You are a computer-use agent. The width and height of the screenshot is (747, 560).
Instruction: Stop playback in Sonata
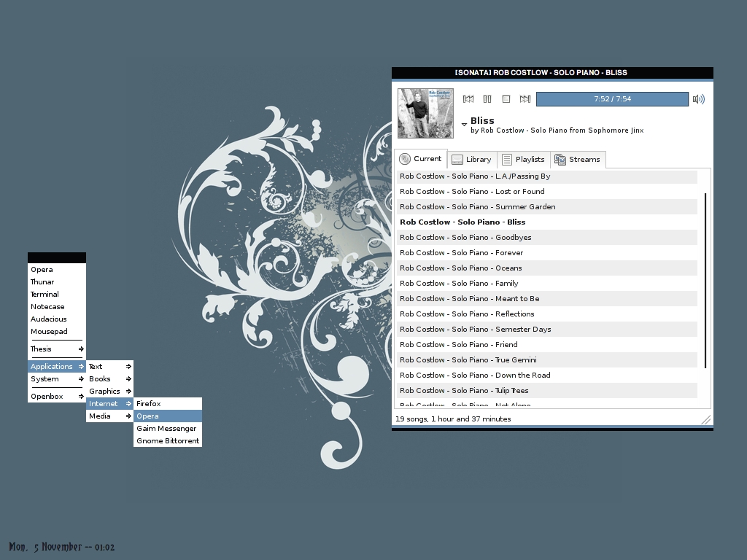pos(506,99)
